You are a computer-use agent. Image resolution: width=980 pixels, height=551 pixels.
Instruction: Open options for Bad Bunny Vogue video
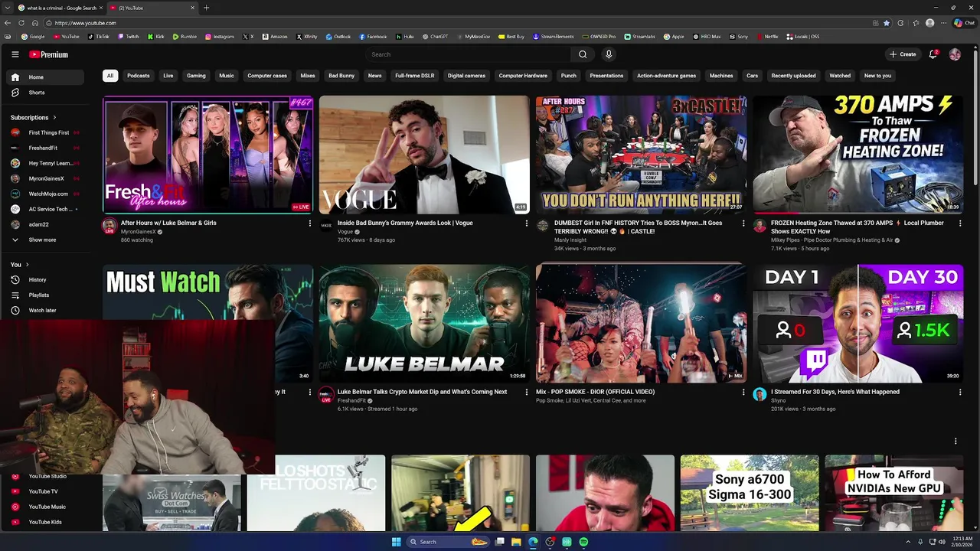[x=526, y=223]
